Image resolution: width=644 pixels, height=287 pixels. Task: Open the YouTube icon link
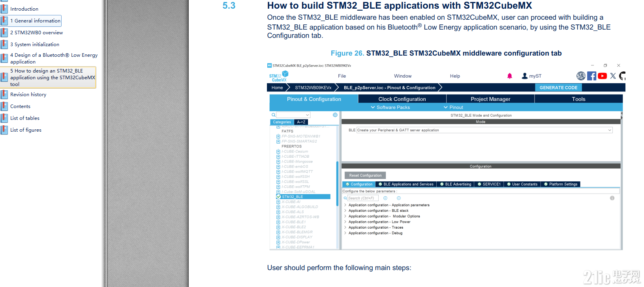click(602, 76)
